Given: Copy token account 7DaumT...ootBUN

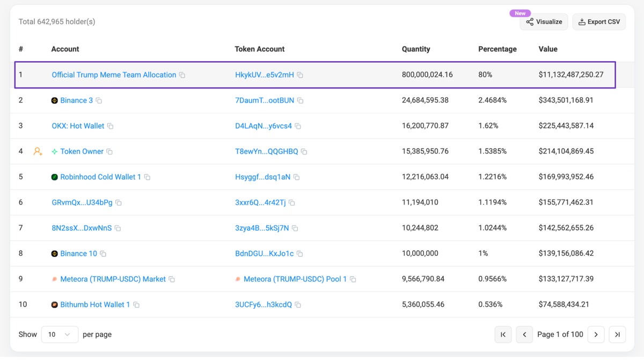Looking at the screenshot, I should 301,101.
